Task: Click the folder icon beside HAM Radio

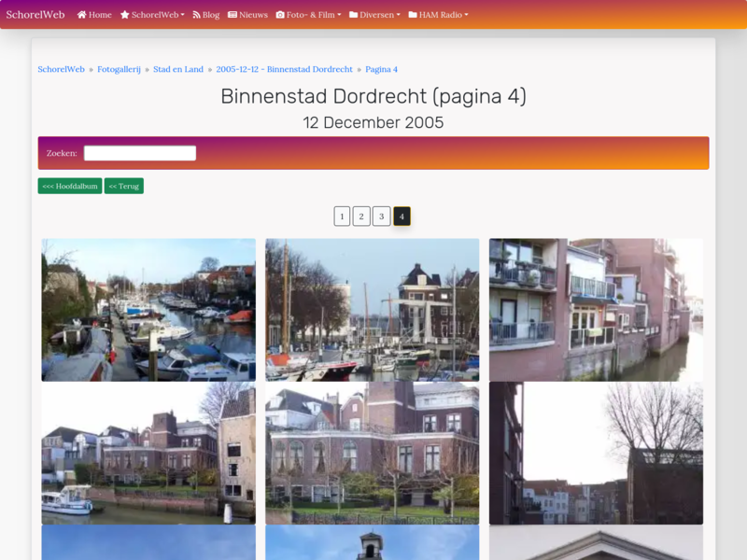Action: pyautogui.click(x=413, y=15)
